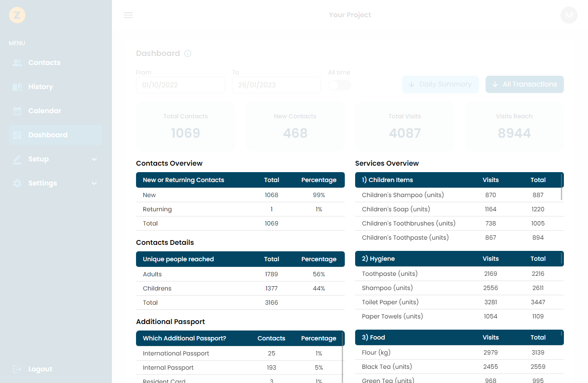This screenshot has height=383, width=588.
Task: Open the History section icon
Action: click(17, 86)
